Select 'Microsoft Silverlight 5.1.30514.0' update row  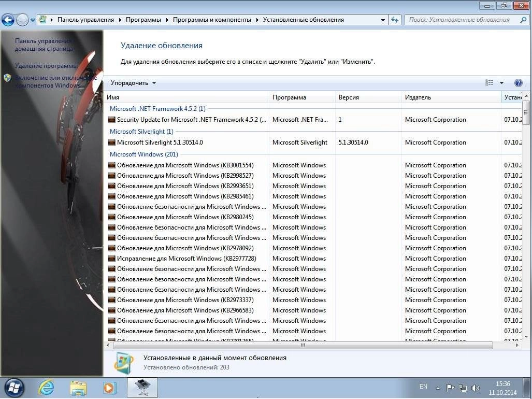[x=313, y=142]
